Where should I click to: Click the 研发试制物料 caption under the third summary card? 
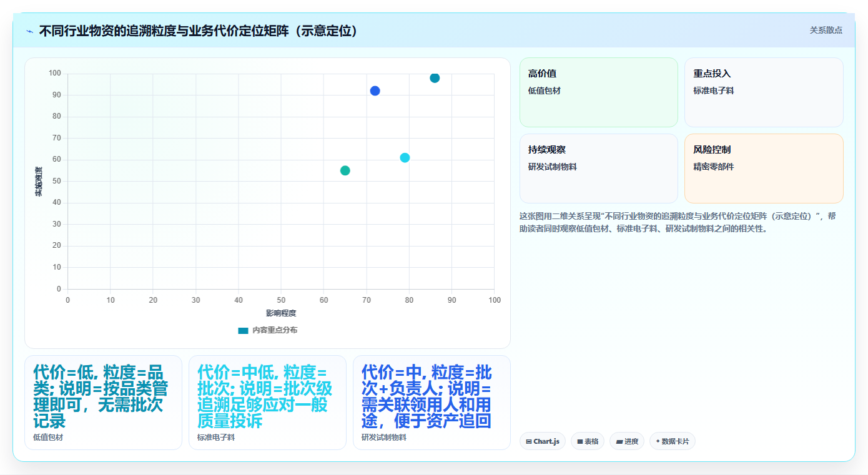coord(384,438)
